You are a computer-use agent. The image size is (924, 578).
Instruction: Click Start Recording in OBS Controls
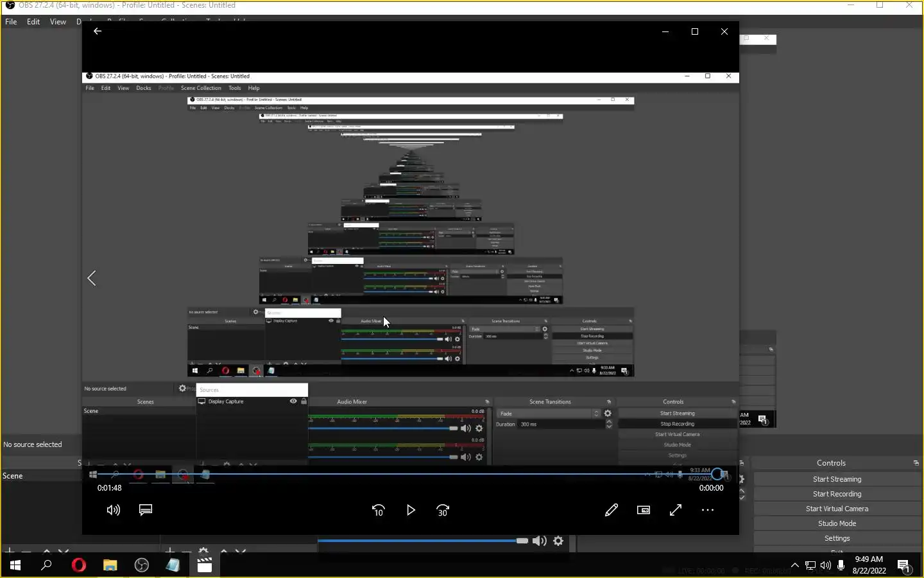pos(837,494)
